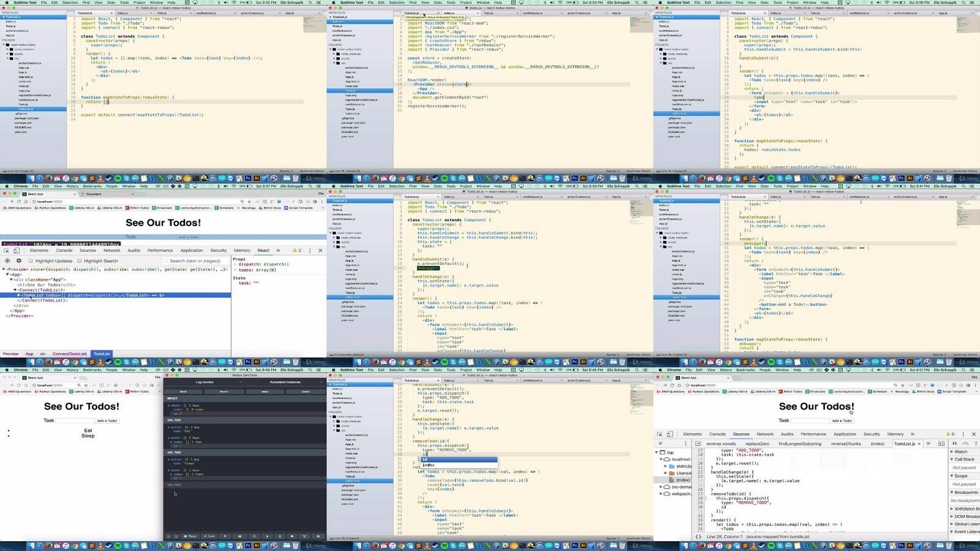The width and height of the screenshot is (980, 551).
Task: Toggle navigator sidebar icon beside reverse vowels tab
Action: click(x=698, y=443)
